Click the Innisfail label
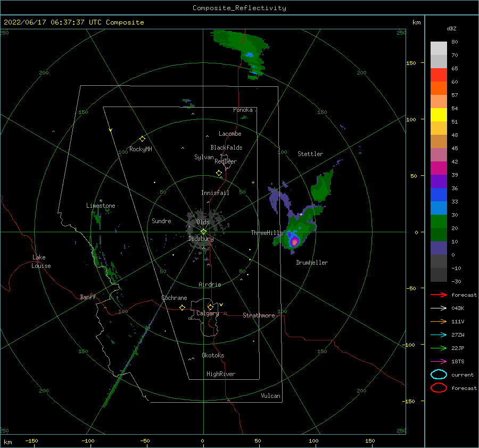 (215, 193)
